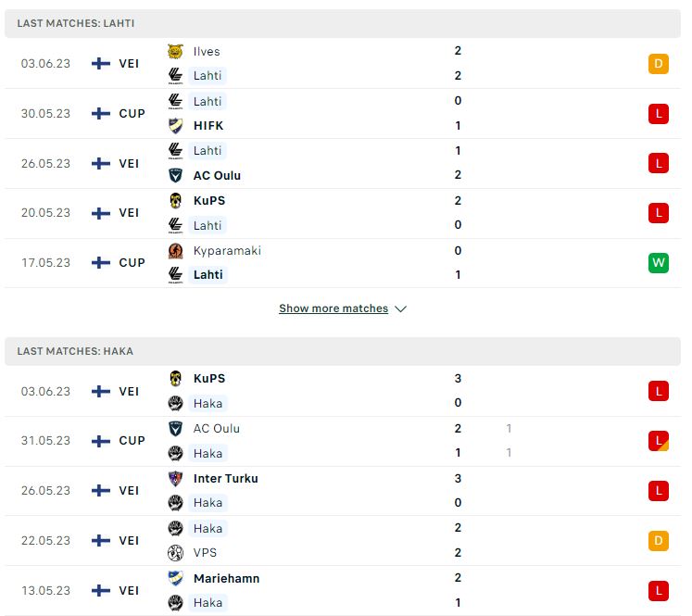Select the Kyparamaki vs Lahti match row
The height and width of the screenshot is (616, 692).
pos(343,263)
